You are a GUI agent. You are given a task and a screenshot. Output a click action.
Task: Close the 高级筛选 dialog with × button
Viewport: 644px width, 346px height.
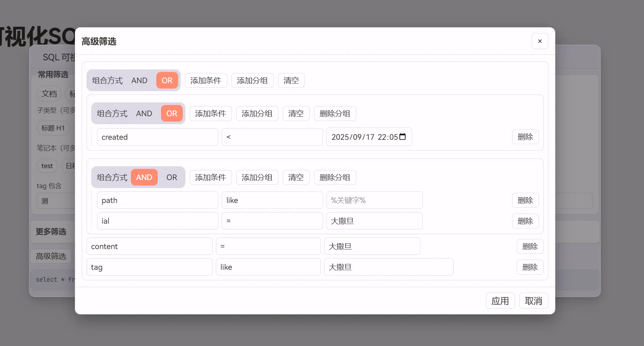pos(540,41)
